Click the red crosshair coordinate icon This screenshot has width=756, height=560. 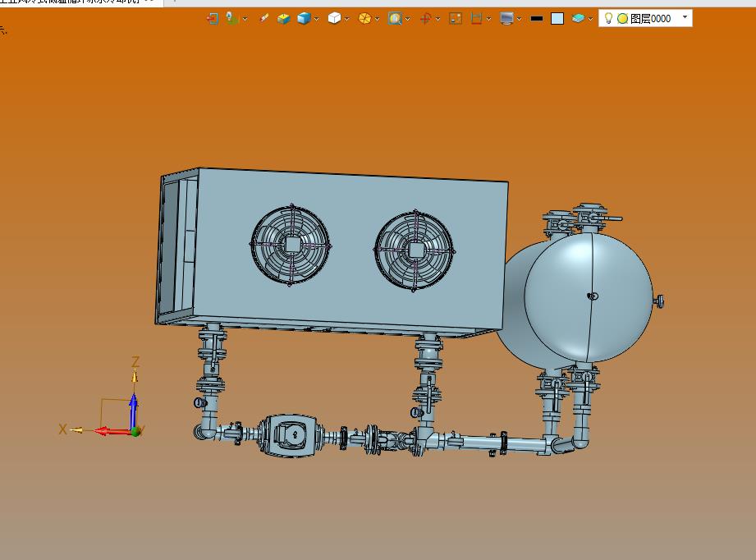425,18
